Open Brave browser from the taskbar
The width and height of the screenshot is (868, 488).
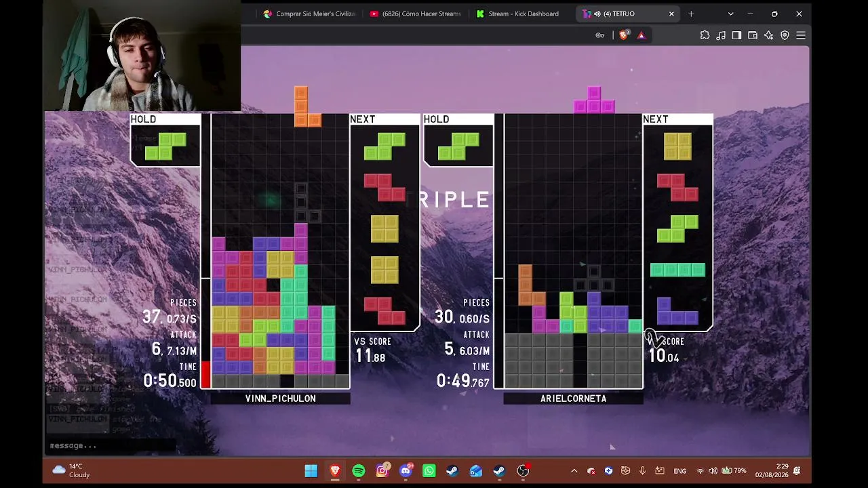[335, 470]
